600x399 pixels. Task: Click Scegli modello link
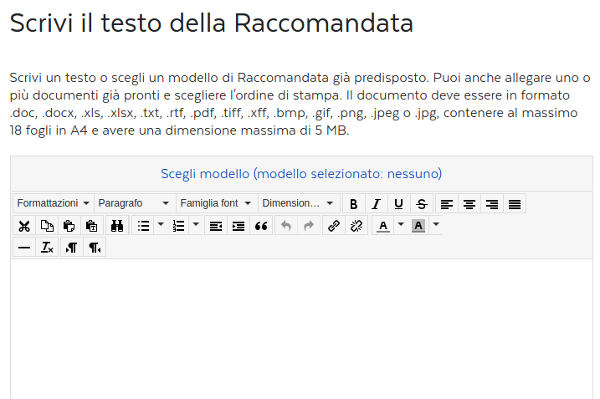pos(301,174)
